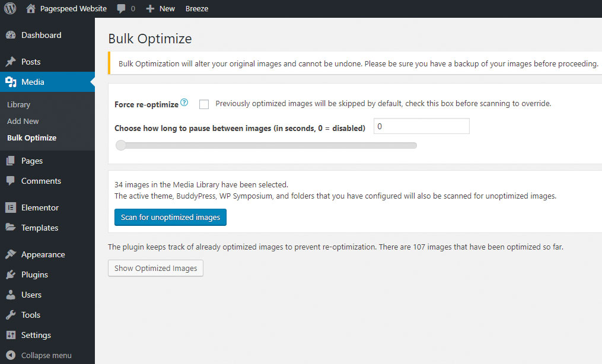Open the Pagespeed Website home icon
Screen dimensions: 602x364
(31, 9)
